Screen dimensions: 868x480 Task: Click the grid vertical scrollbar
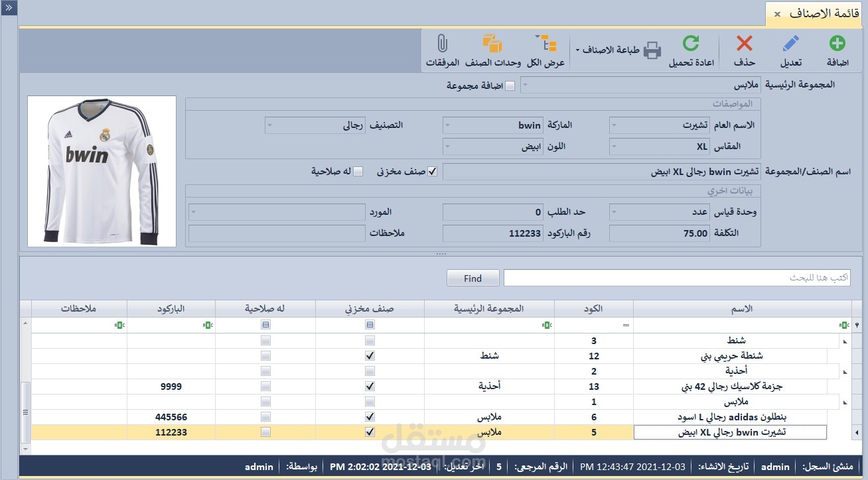(26, 412)
